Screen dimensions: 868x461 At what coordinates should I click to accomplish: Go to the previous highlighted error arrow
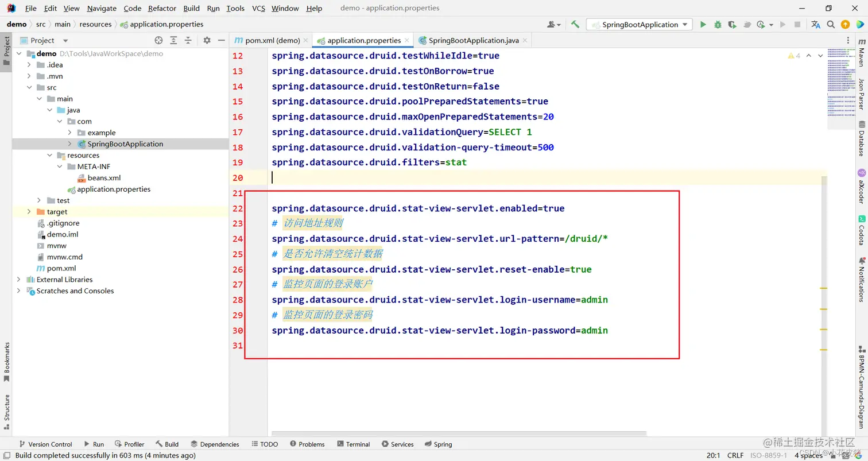pyautogui.click(x=809, y=56)
